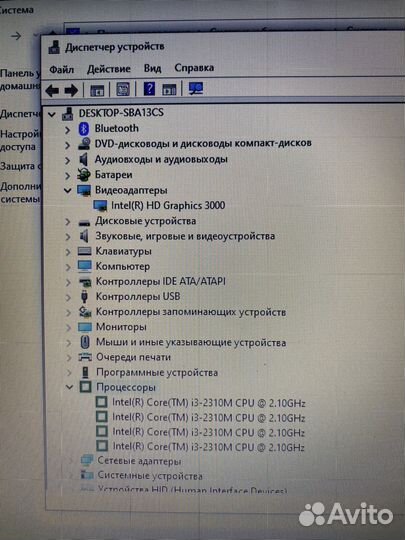Click the display icon beside Видеоадаптеры
405x540 pixels.
click(84, 190)
